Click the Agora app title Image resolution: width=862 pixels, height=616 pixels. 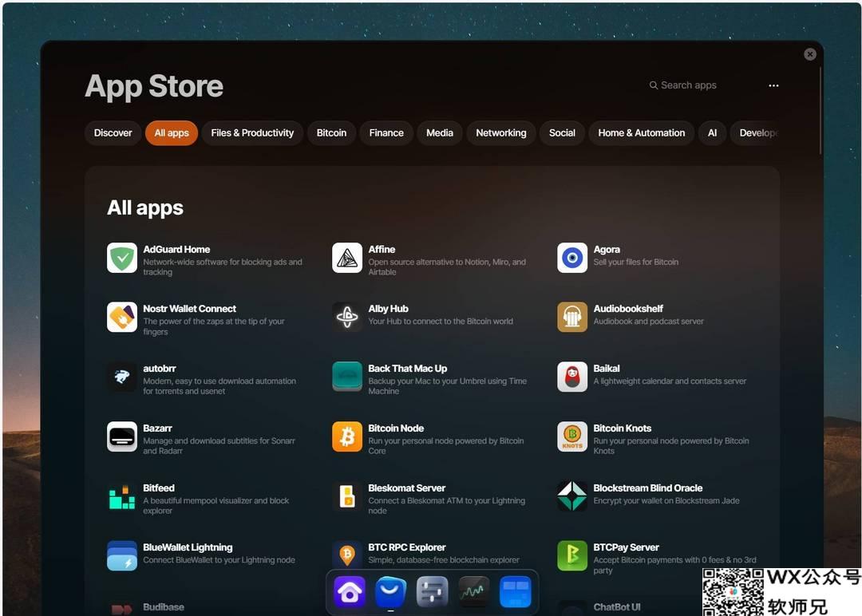click(607, 250)
